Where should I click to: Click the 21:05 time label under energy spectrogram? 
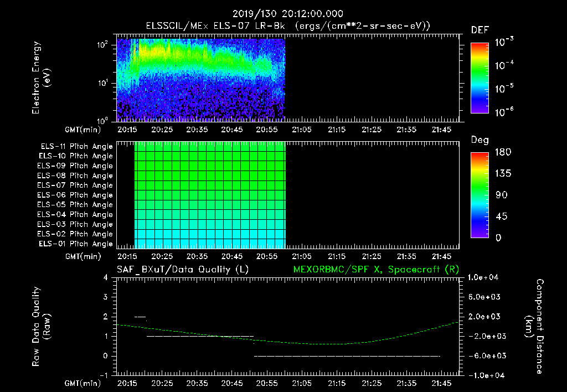click(302, 130)
